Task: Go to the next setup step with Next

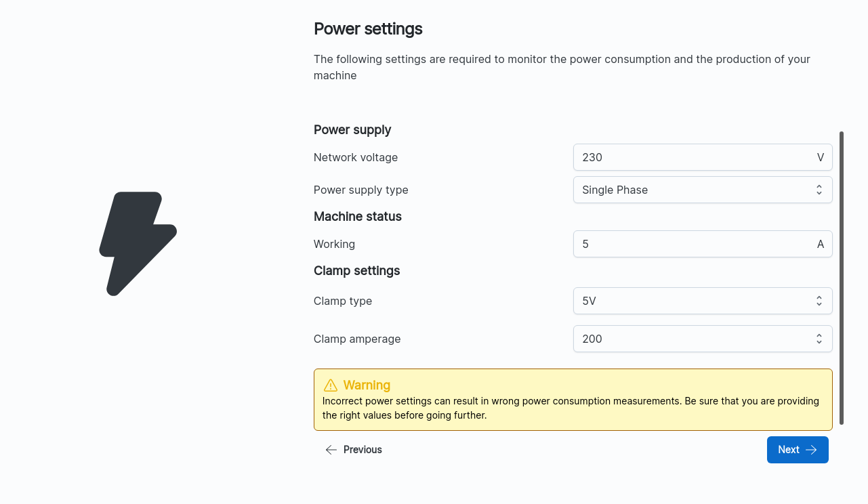Action: [798, 450]
